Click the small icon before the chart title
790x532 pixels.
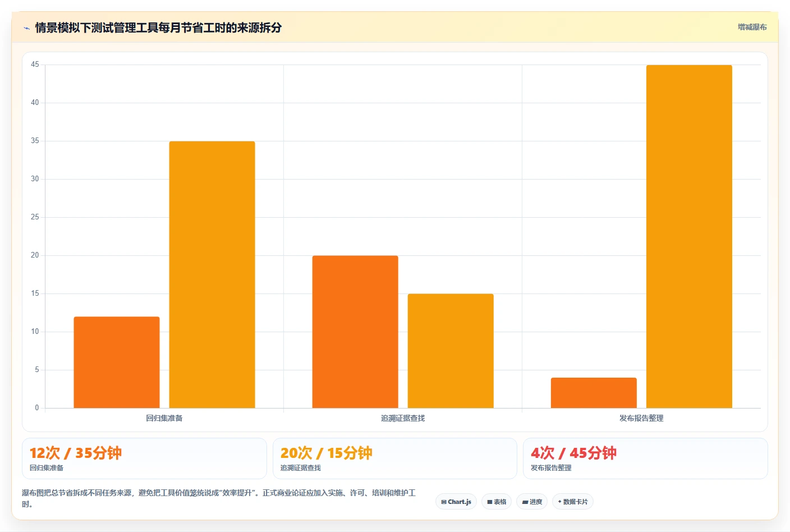pyautogui.click(x=26, y=28)
